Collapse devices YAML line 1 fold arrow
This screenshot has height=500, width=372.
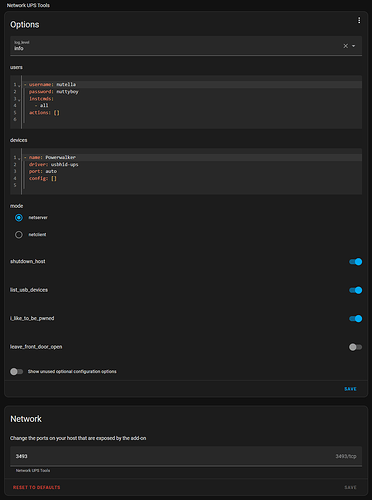tap(19, 158)
